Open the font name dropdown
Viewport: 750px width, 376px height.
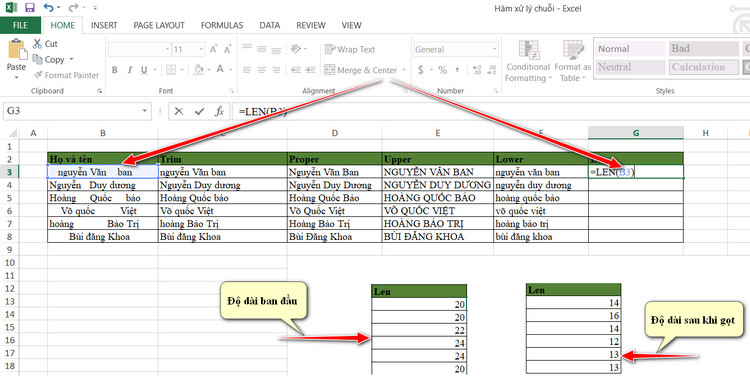click(x=167, y=49)
